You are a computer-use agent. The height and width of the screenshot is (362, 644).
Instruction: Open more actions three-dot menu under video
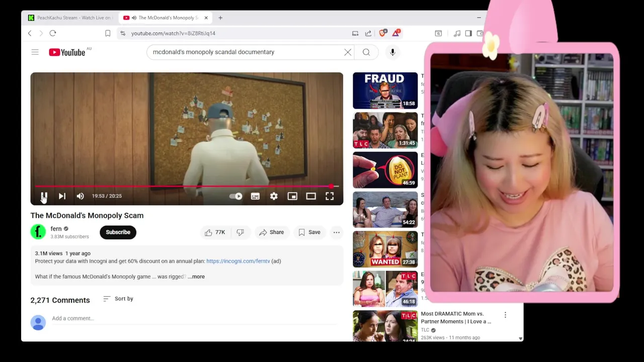click(337, 232)
